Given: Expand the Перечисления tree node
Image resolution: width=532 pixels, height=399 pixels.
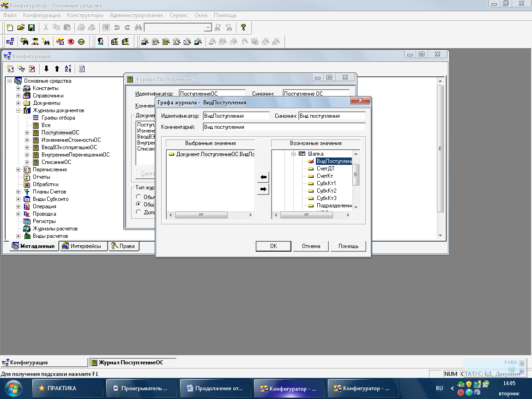Looking at the screenshot, I should coord(18,169).
